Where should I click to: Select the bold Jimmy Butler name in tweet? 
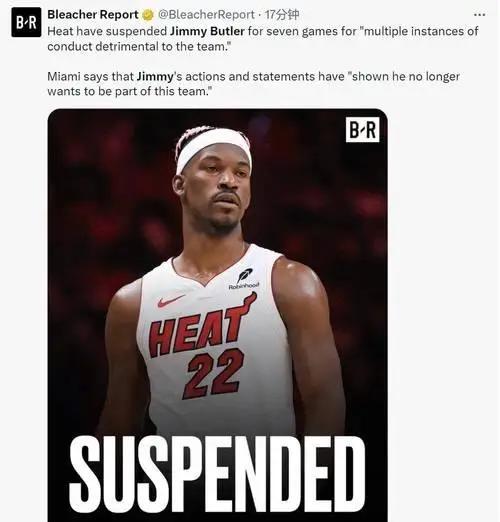(207, 31)
